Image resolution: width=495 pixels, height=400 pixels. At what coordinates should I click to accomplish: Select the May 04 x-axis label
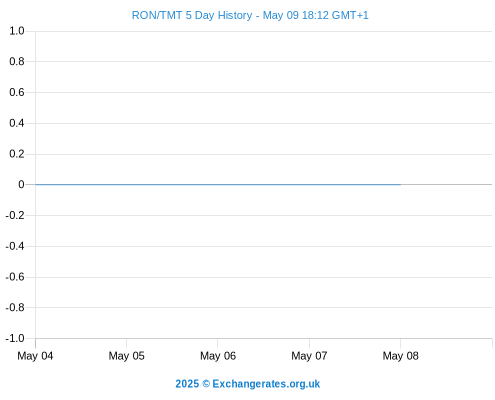35,356
